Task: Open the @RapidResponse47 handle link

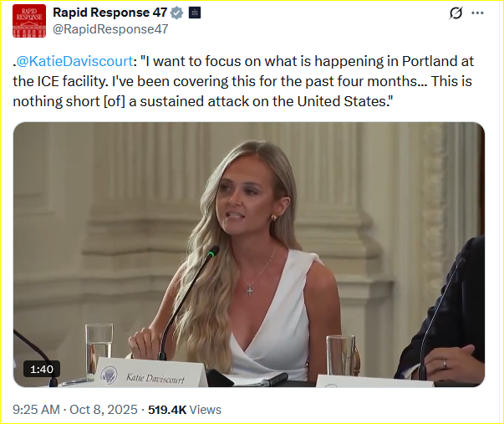Action: [110, 28]
